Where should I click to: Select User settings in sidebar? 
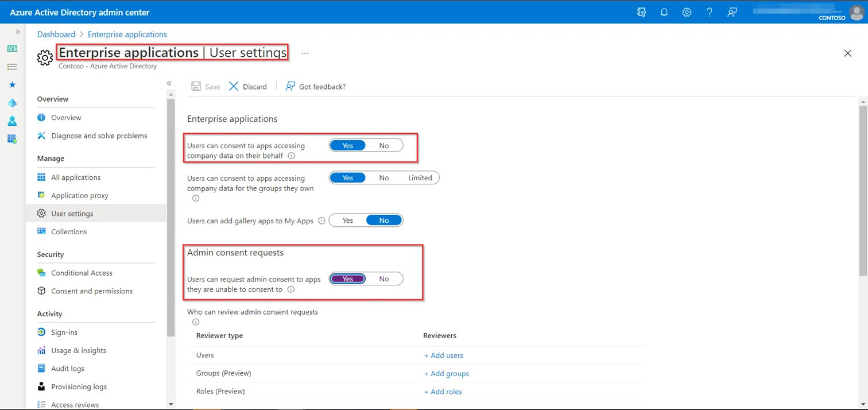tap(96, 214)
